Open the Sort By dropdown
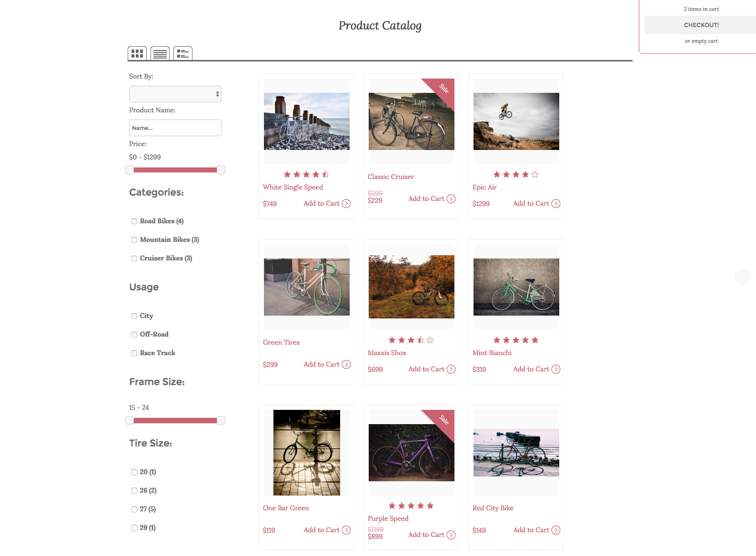 [x=175, y=94]
